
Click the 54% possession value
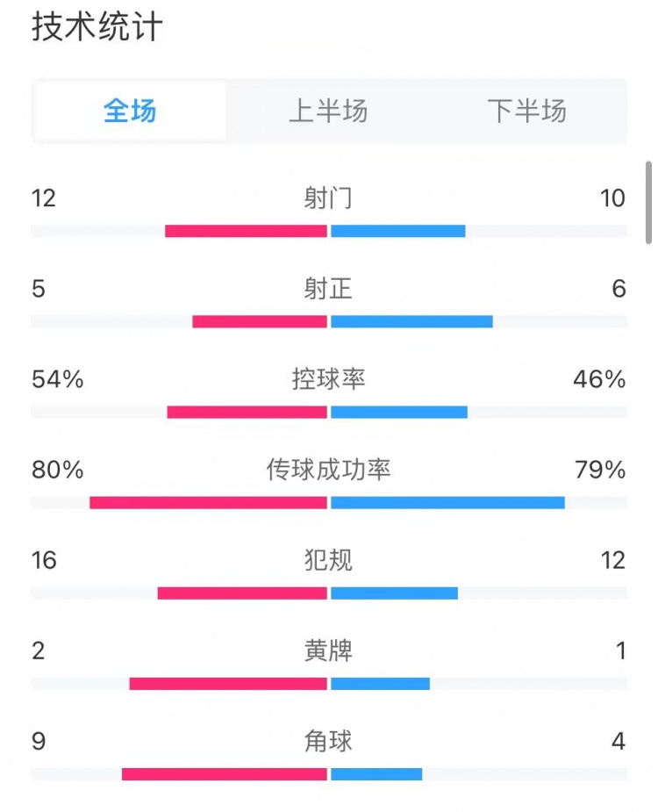[x=56, y=379]
